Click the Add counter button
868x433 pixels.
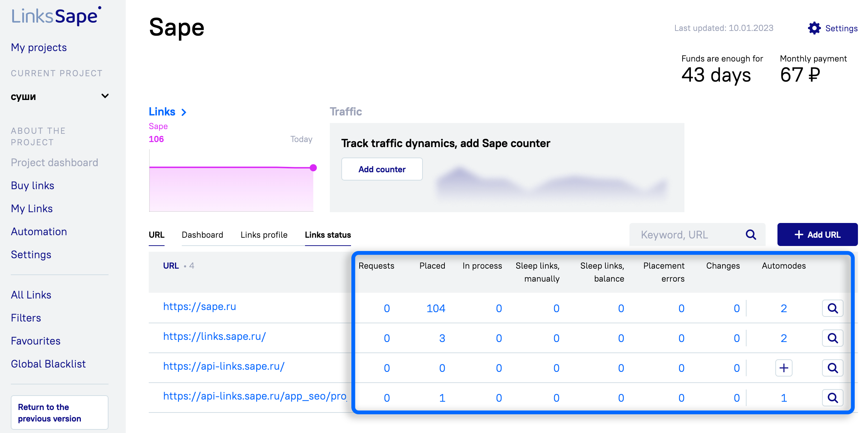[x=382, y=169]
